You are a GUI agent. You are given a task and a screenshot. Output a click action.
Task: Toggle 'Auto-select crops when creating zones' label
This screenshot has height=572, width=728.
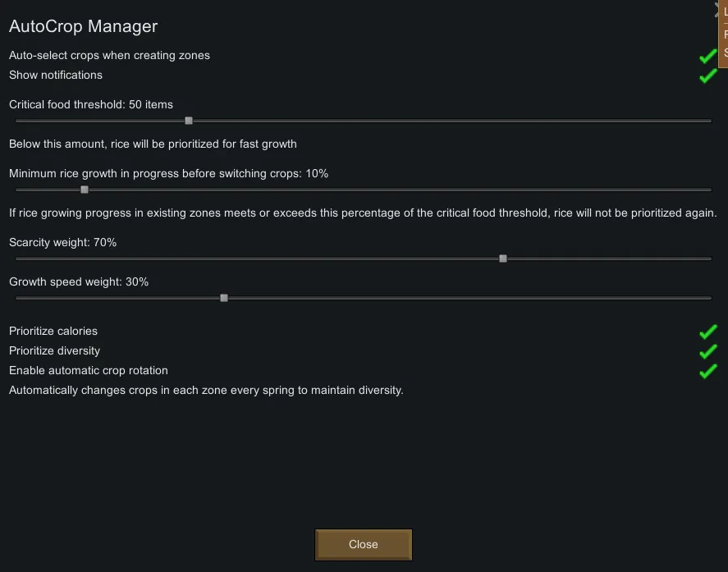tap(109, 56)
